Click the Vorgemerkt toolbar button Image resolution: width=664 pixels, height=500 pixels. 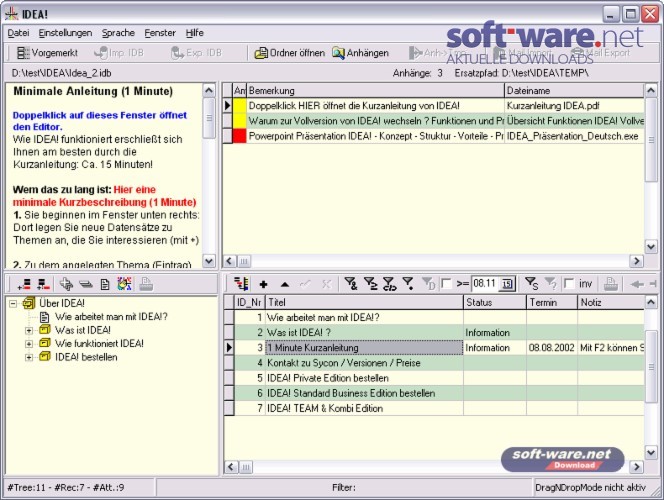coord(47,53)
